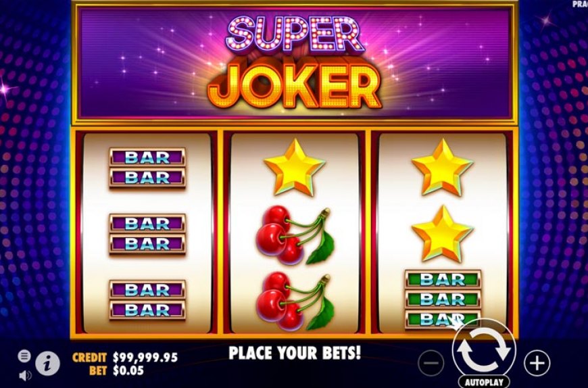Select the top purple double BAR symbol
Screen dimensions: 588x388
pyautogui.click(x=147, y=167)
